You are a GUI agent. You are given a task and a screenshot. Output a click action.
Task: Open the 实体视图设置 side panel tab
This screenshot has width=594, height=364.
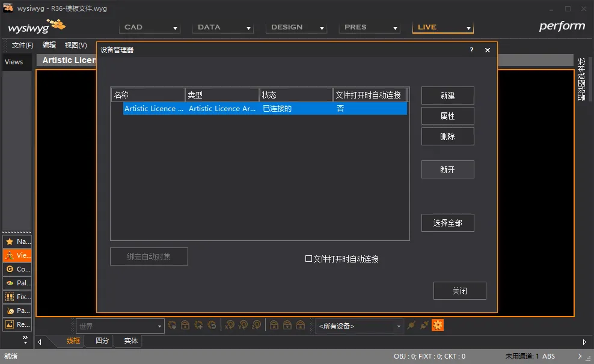(x=581, y=79)
